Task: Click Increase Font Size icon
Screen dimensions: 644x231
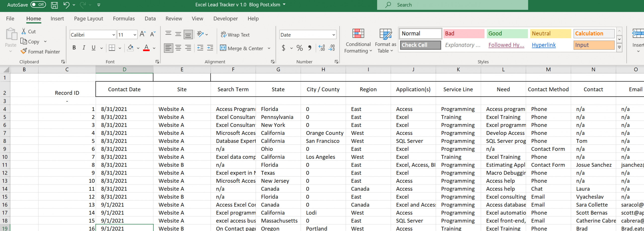Action: [143, 34]
